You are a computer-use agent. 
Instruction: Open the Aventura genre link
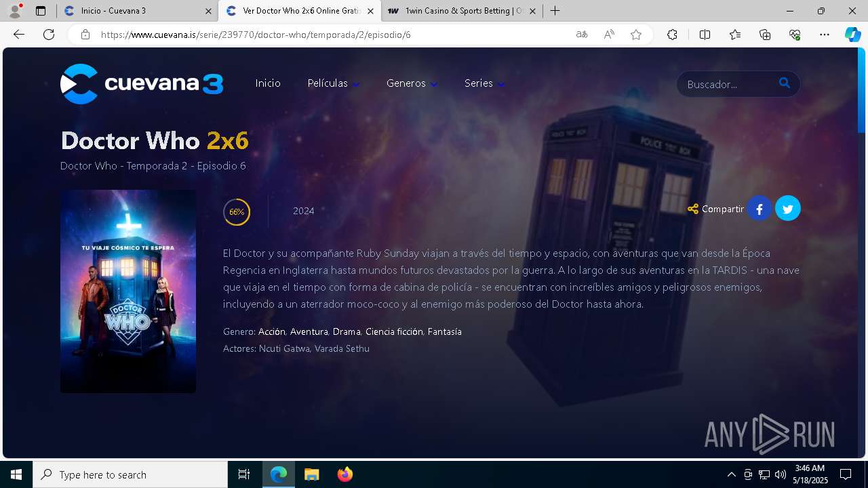click(309, 331)
